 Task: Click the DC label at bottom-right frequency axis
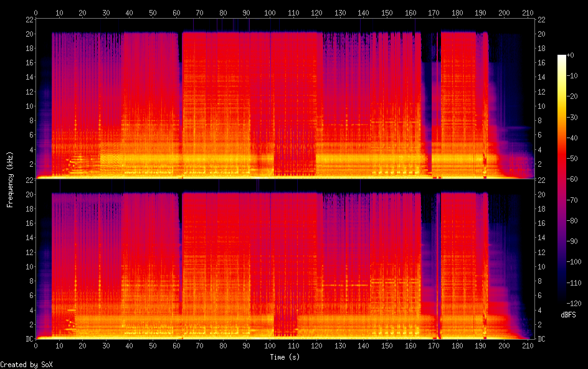point(542,339)
